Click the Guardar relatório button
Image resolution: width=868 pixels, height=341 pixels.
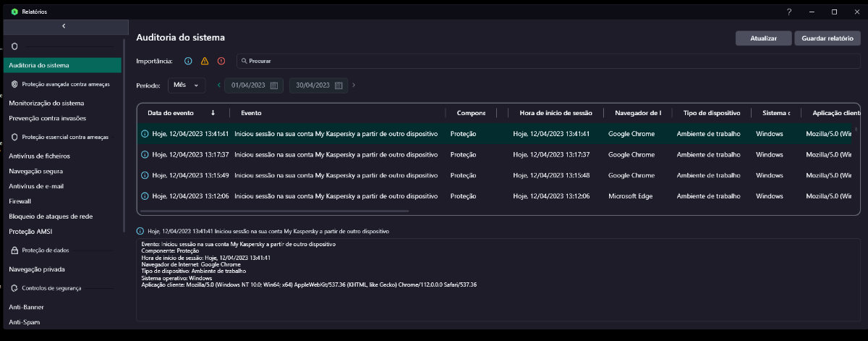tap(827, 38)
